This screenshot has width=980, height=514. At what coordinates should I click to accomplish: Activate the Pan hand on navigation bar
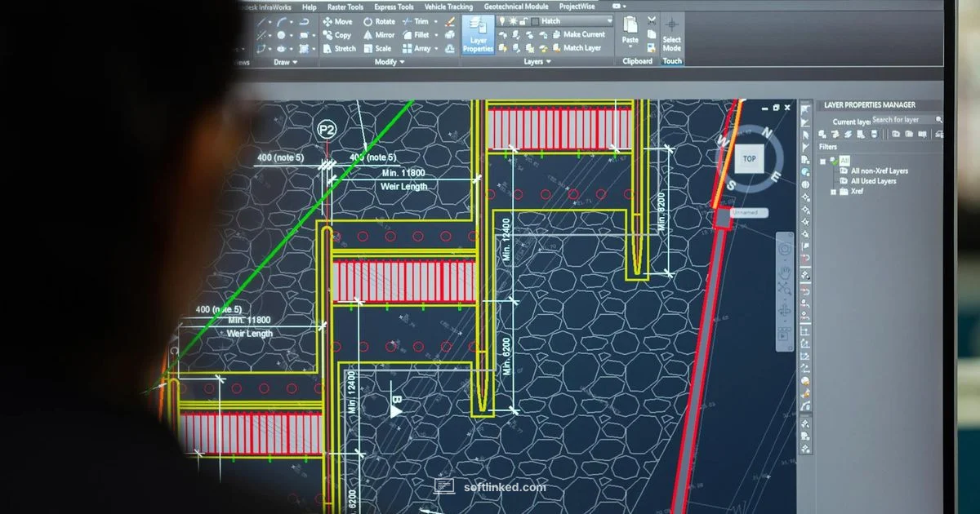point(784,271)
